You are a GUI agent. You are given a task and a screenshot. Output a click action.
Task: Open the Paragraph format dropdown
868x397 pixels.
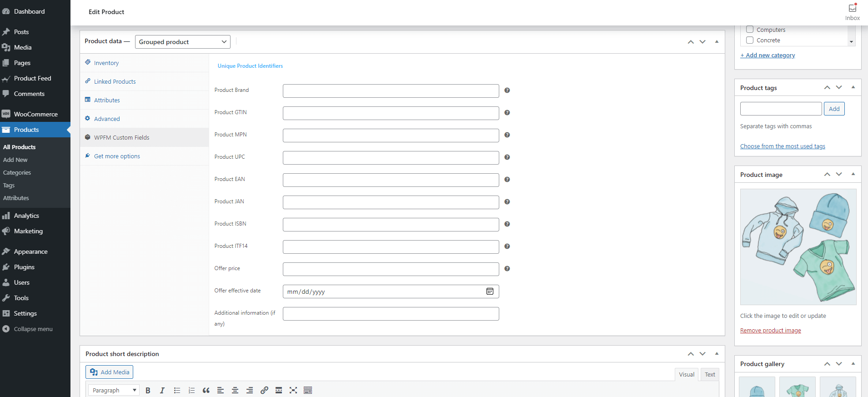pos(114,390)
